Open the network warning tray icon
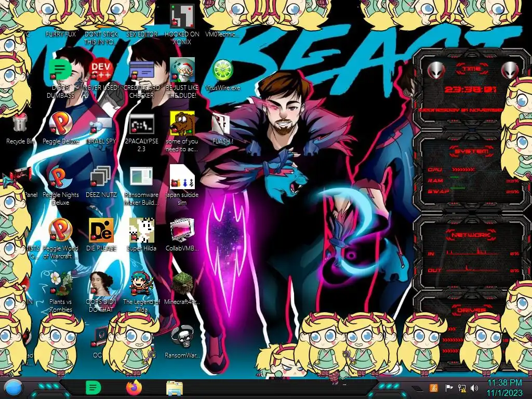 (462, 388)
